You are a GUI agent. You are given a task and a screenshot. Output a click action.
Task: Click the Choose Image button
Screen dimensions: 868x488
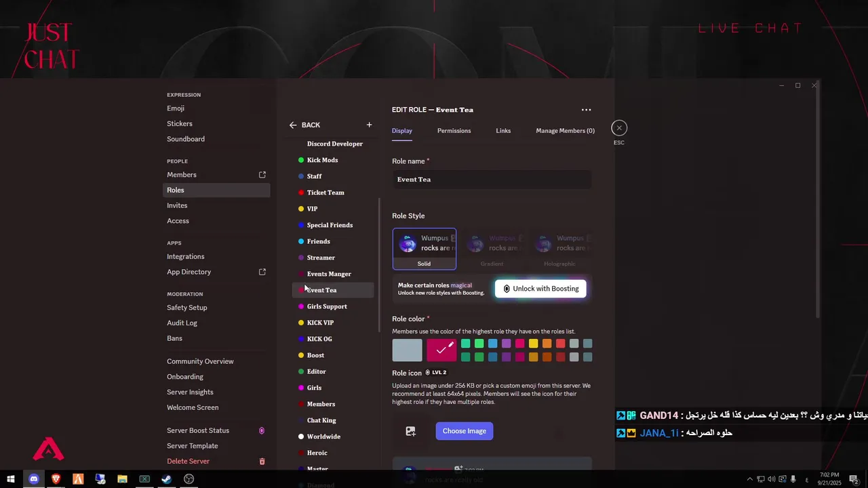point(464,431)
